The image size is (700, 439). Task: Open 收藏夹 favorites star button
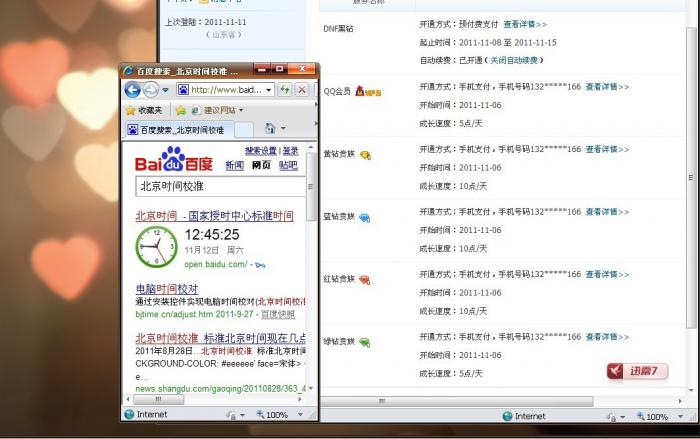tap(144, 110)
